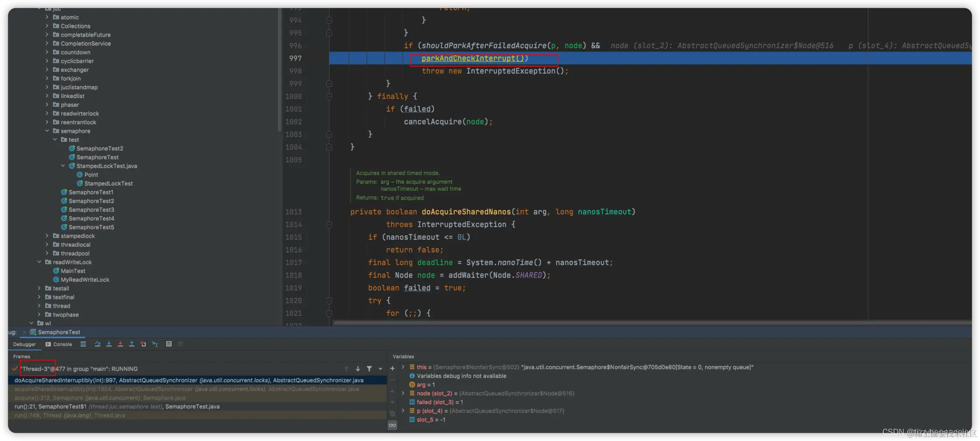Select the completableFuture folder
This screenshot has width=980, height=441.
pos(86,35)
